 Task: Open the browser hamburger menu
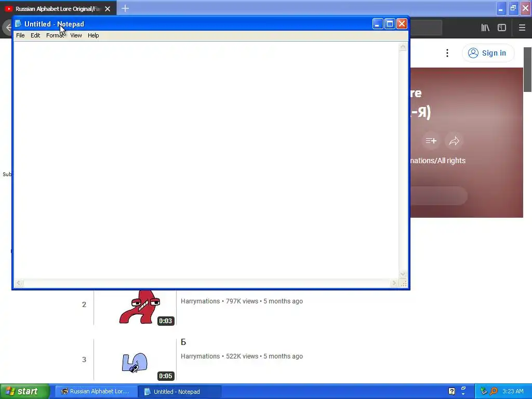[x=522, y=28]
